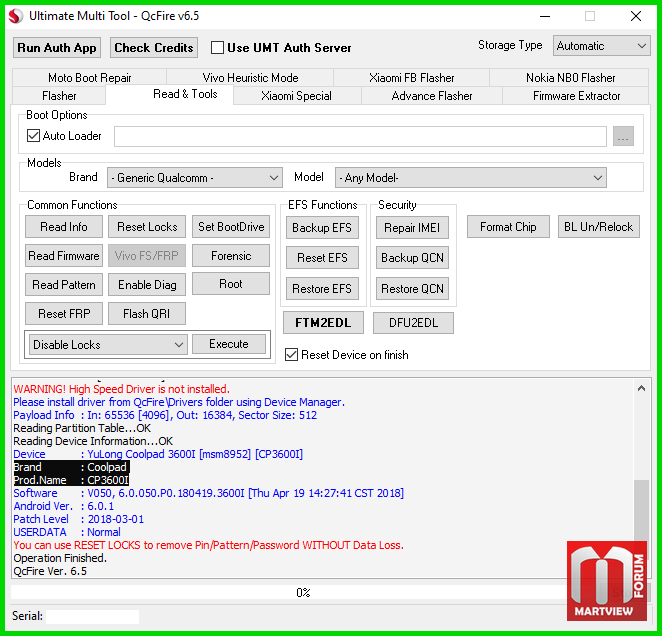This screenshot has height=636, width=662.
Task: Click Reset EFS button
Action: pos(322,258)
